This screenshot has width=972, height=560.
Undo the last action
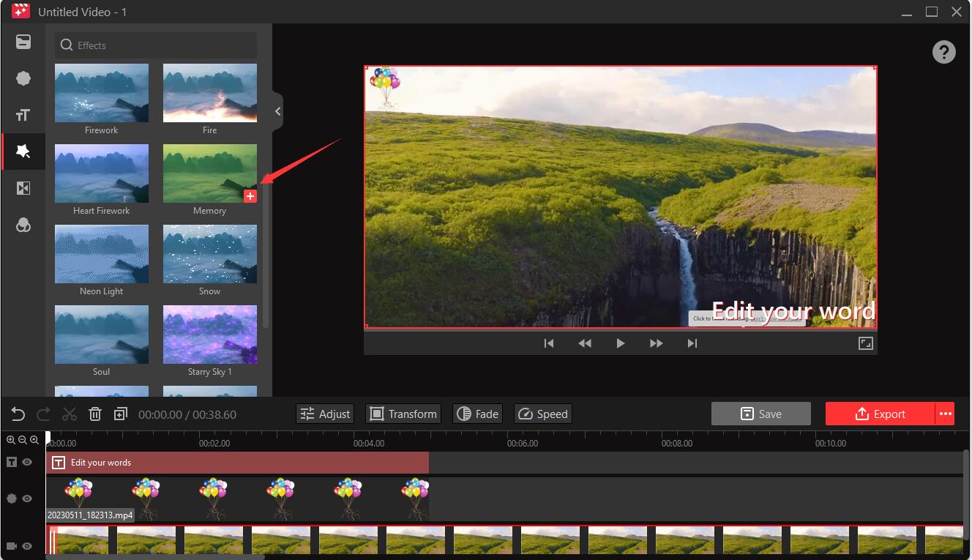click(x=17, y=414)
